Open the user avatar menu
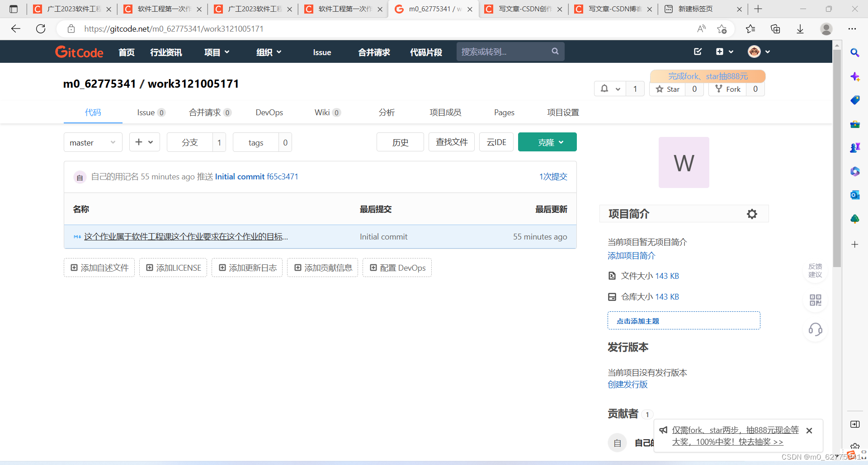The height and width of the screenshot is (465, 868). (x=759, y=52)
